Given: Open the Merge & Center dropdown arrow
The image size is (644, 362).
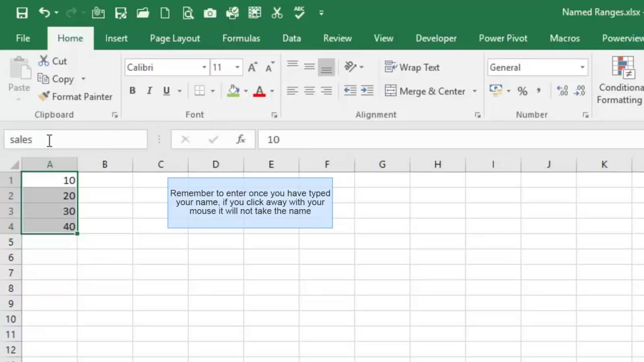Looking at the screenshot, I should click(474, 91).
